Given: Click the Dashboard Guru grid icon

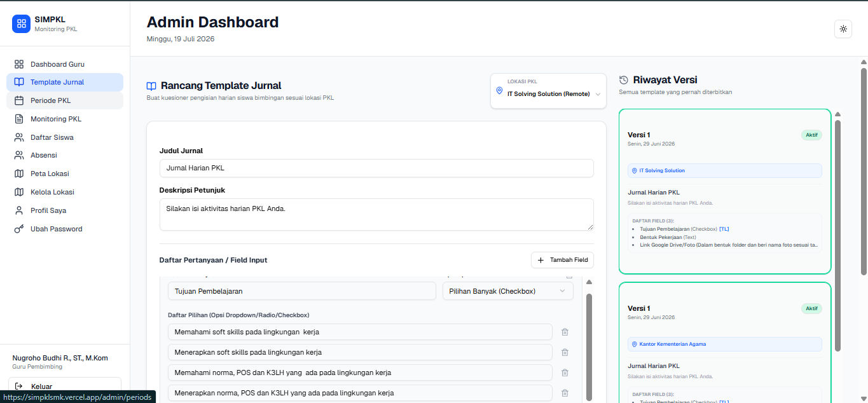Looking at the screenshot, I should coord(19,64).
